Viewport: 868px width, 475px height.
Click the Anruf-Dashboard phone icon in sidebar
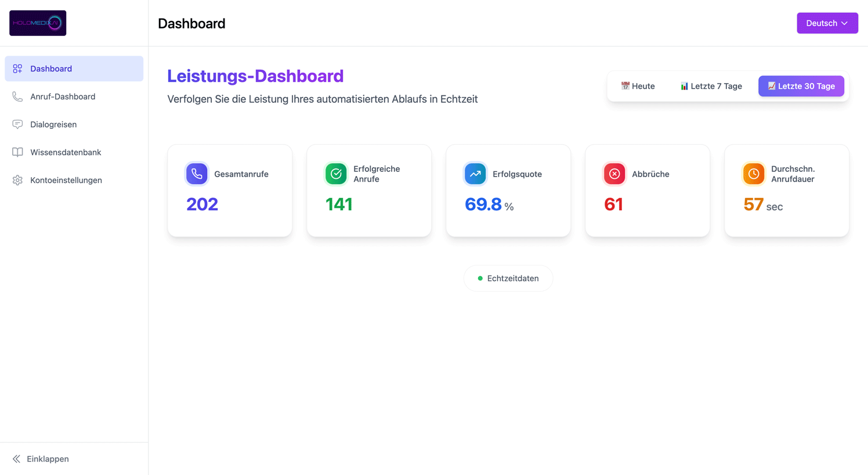[x=17, y=96]
